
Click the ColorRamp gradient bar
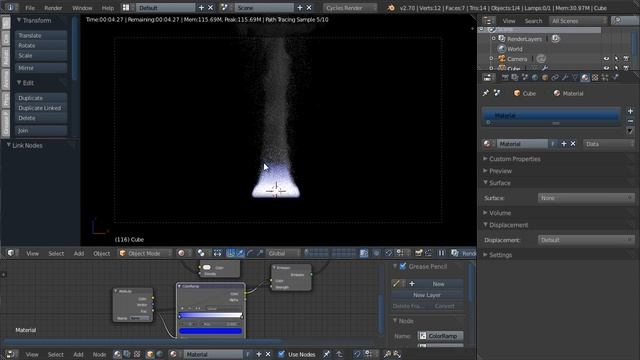pos(211,316)
